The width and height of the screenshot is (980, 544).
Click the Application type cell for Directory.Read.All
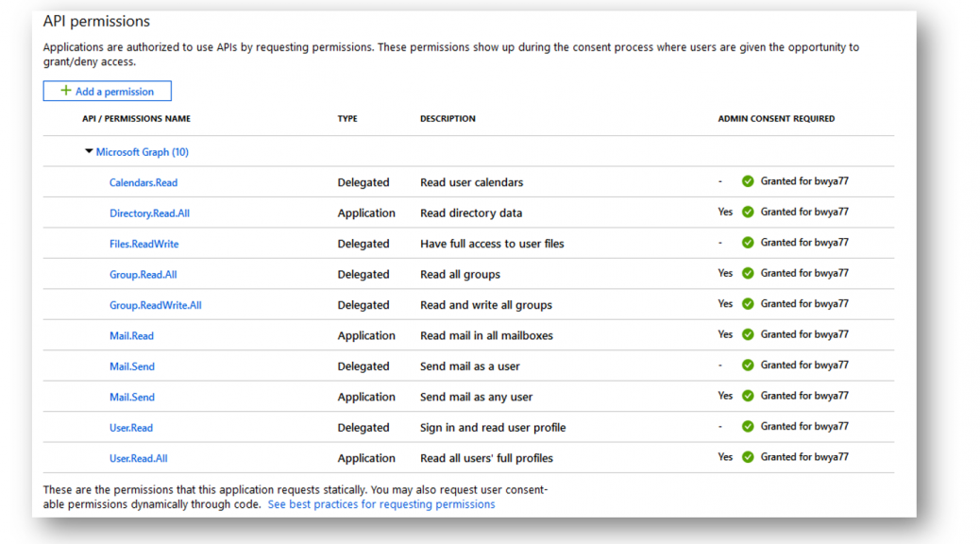366,213
